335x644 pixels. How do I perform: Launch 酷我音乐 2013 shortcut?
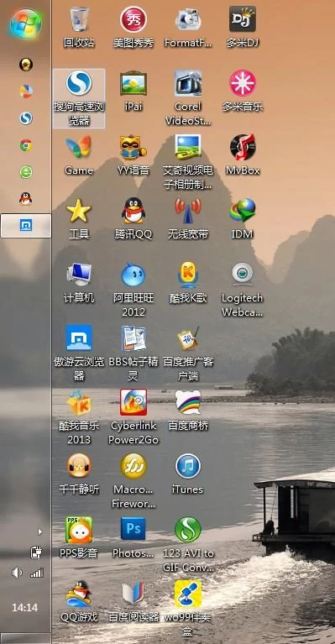[79, 417]
